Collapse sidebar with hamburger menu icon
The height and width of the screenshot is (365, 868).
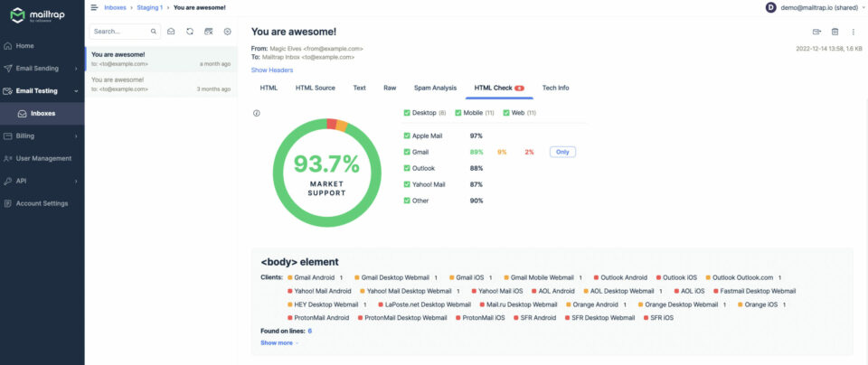(x=95, y=7)
